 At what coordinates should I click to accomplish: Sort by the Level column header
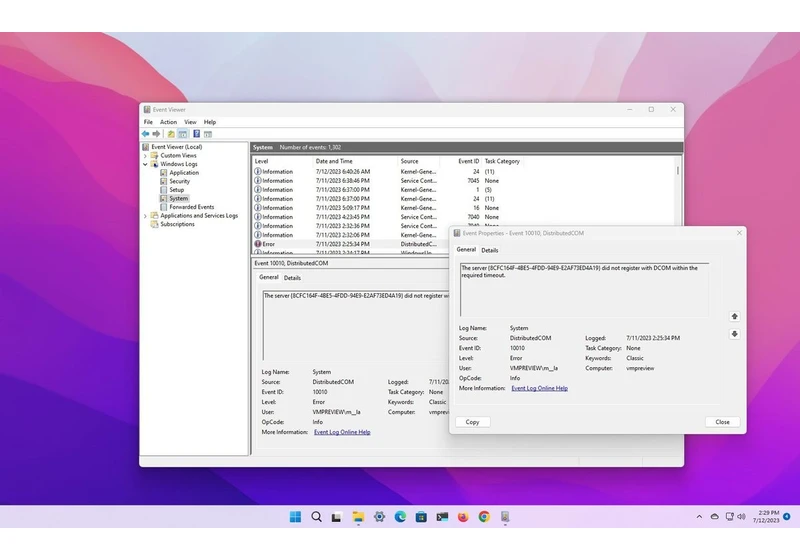[282, 161]
